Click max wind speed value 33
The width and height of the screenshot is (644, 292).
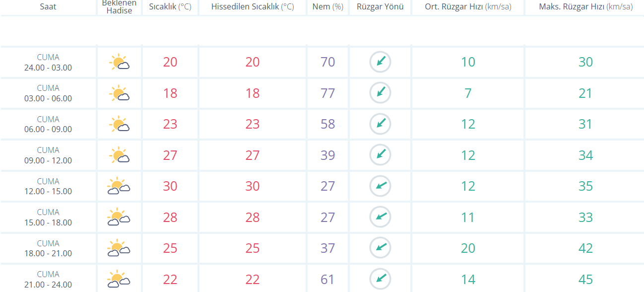pos(586,217)
